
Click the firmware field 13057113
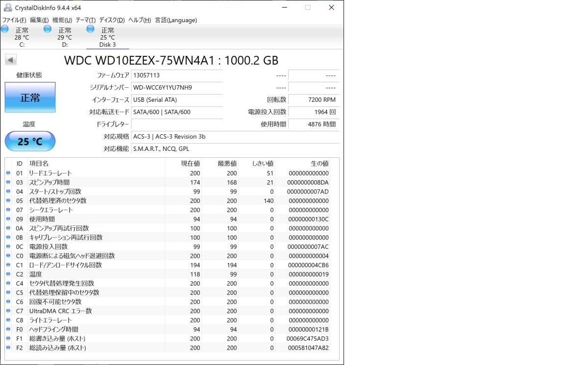coord(177,75)
